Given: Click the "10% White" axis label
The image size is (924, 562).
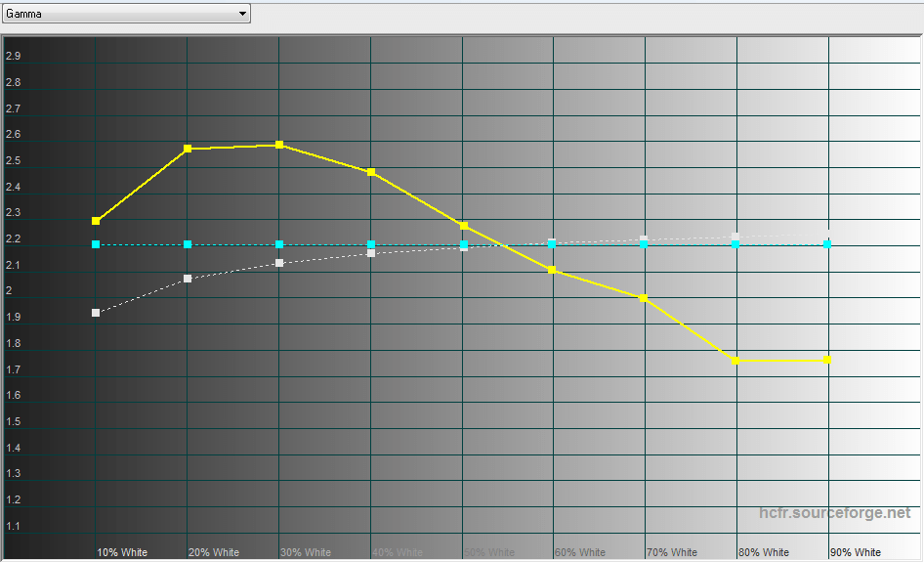Looking at the screenshot, I should [122, 552].
